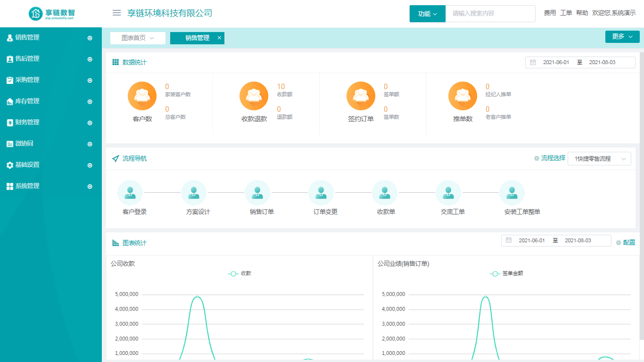Click calendar icon in 图表统计 date range

click(x=509, y=240)
